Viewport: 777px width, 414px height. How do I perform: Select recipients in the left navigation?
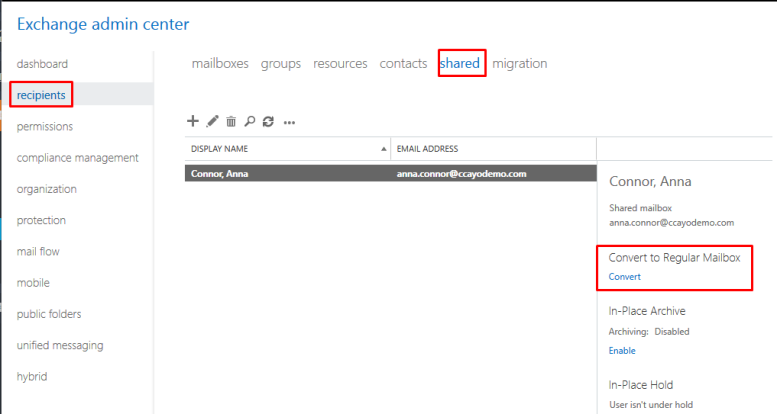pos(41,95)
